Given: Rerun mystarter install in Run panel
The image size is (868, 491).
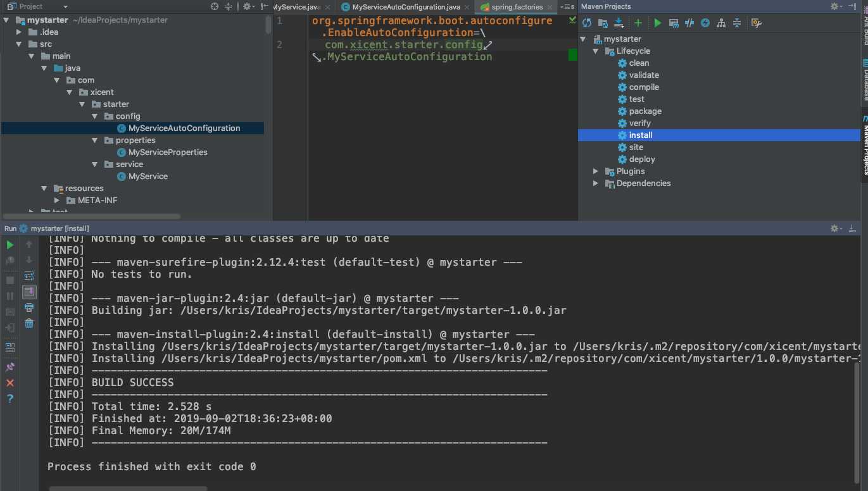Looking at the screenshot, I should (x=10, y=245).
